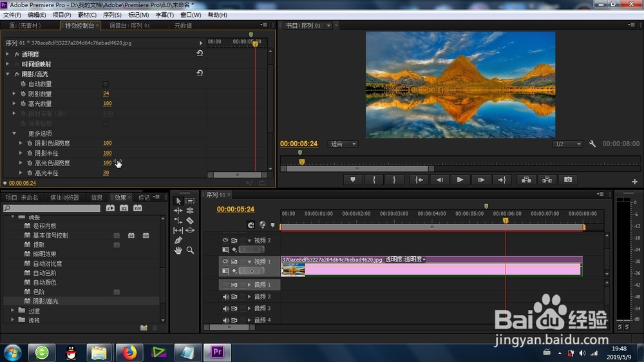Select the Pen tool

pos(178,240)
